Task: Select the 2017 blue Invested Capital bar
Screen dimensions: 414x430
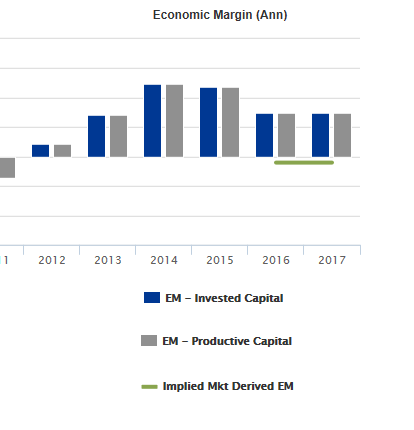Action: 320,135
